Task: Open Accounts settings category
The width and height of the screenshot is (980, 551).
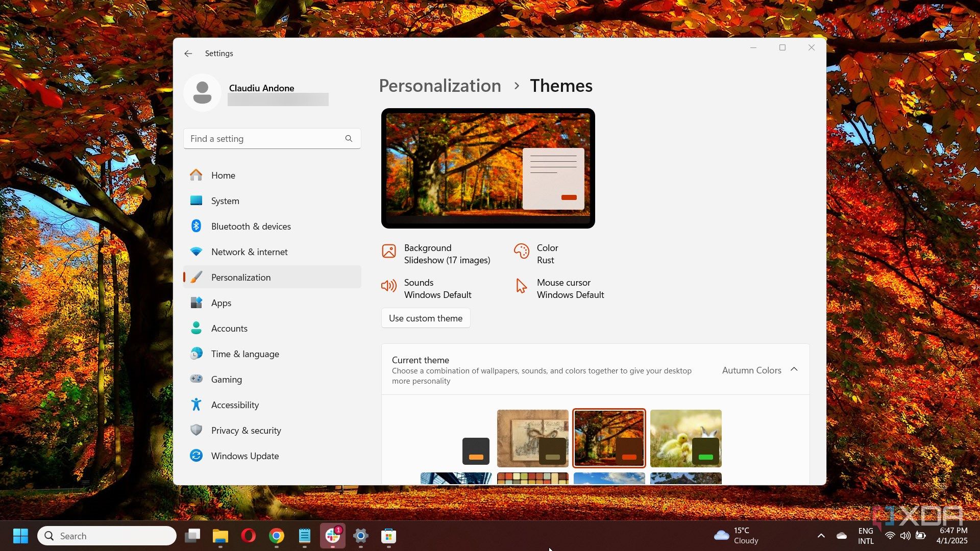Action: [x=272, y=328]
